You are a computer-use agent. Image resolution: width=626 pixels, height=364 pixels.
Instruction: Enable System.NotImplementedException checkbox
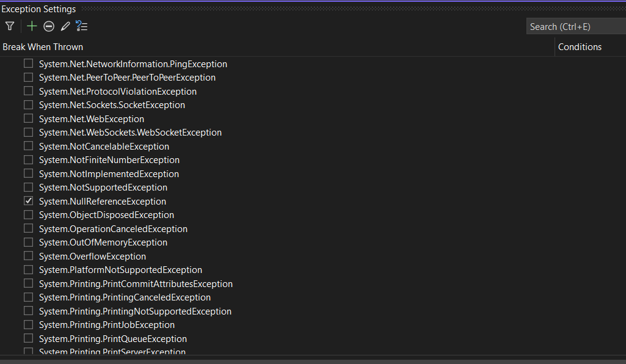28,173
